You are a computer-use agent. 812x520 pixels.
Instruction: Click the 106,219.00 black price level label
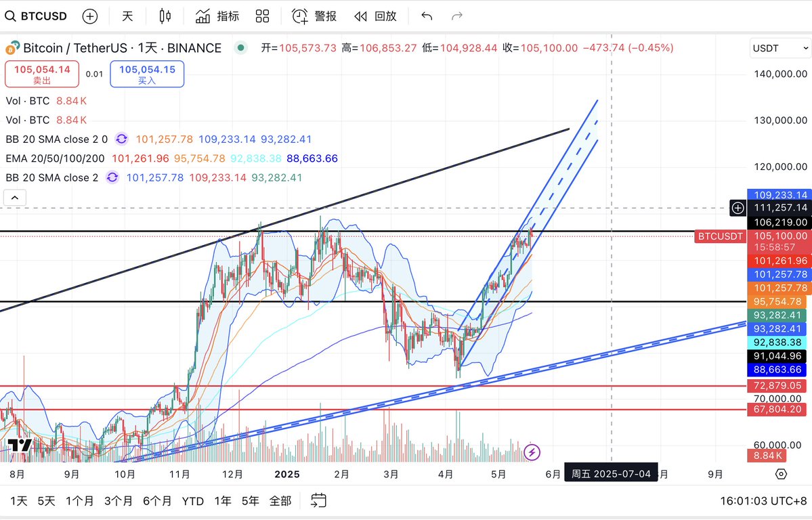tap(780, 222)
